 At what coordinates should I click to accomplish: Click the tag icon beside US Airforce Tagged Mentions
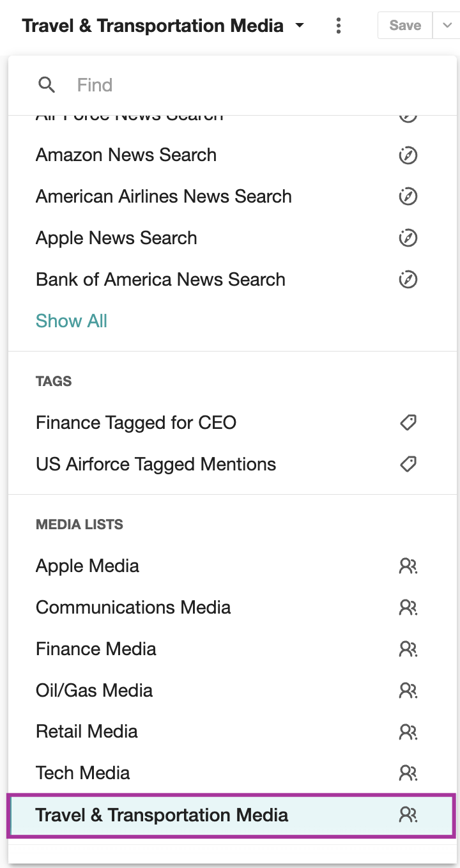(x=408, y=464)
